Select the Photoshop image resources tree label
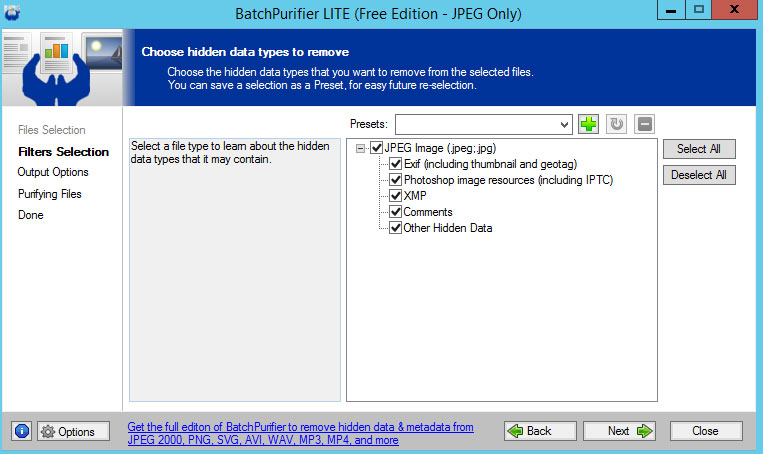Screen dimensions: 763x454 point(509,181)
